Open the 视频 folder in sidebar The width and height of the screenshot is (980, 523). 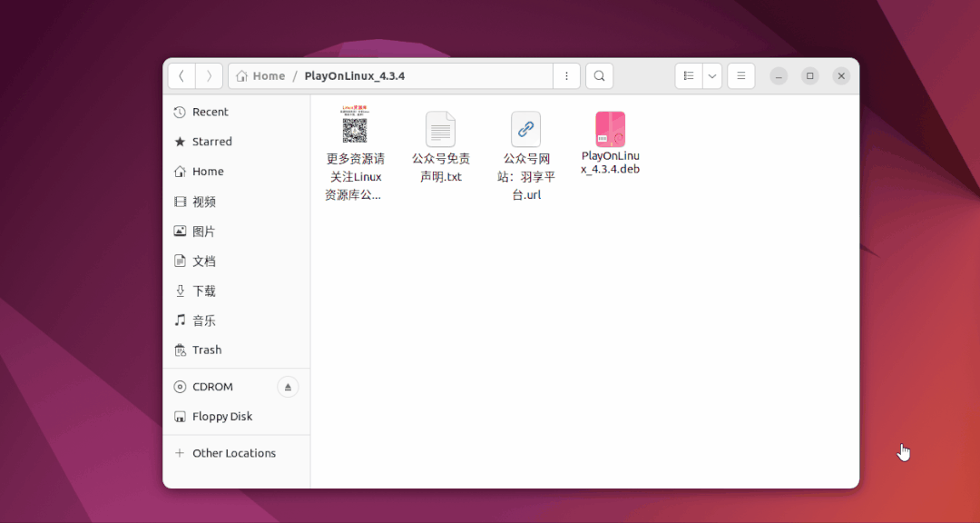click(x=236, y=202)
